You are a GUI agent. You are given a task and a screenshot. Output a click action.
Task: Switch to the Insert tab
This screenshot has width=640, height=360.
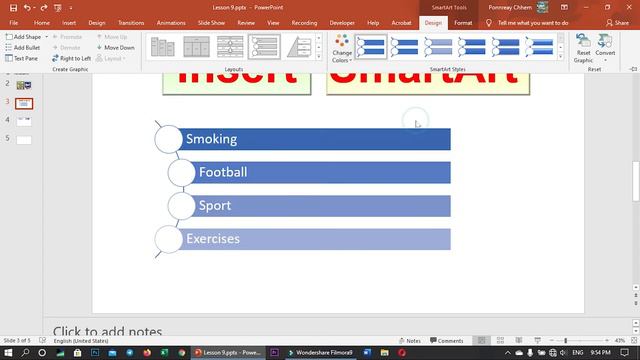coord(69,23)
